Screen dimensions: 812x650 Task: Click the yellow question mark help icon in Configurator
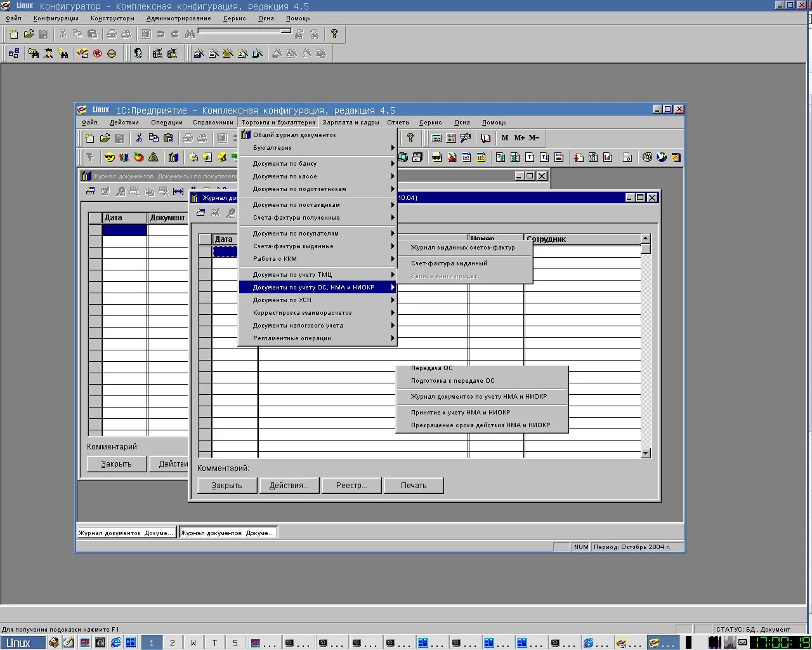coord(334,34)
